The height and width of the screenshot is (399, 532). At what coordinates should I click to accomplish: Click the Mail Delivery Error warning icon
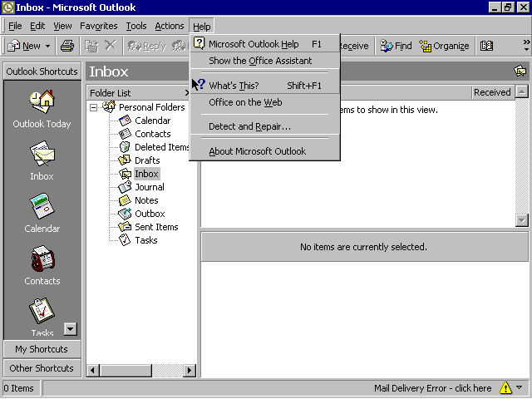pos(505,388)
